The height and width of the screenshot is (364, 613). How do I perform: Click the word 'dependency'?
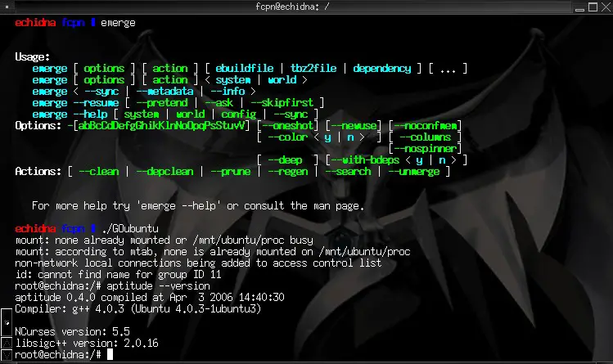[x=382, y=69]
